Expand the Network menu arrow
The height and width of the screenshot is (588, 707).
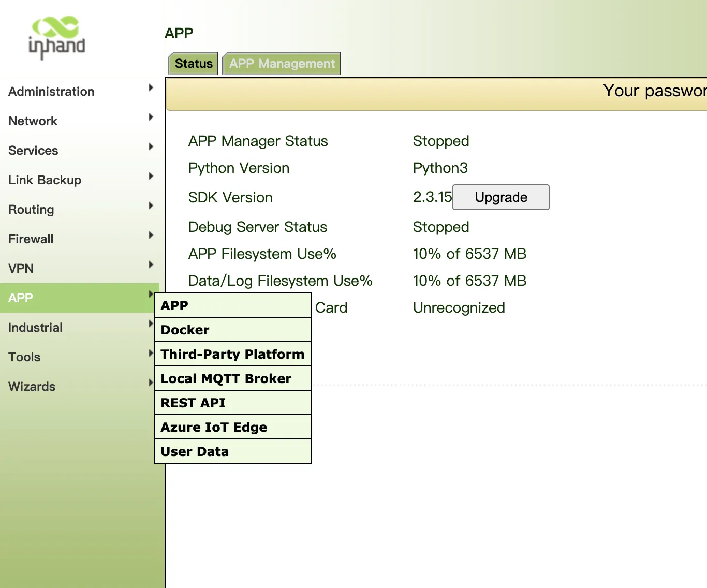151,117
